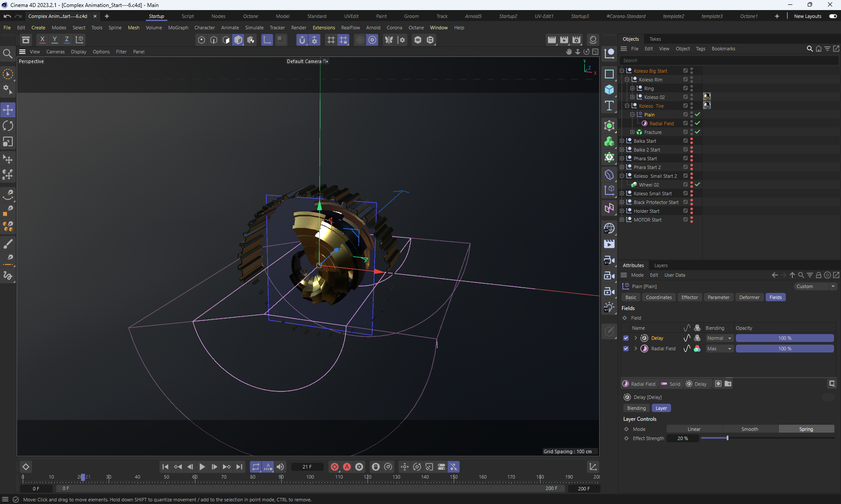Go to end of animation
Image resolution: width=841 pixels, height=504 pixels.
pyautogui.click(x=239, y=467)
